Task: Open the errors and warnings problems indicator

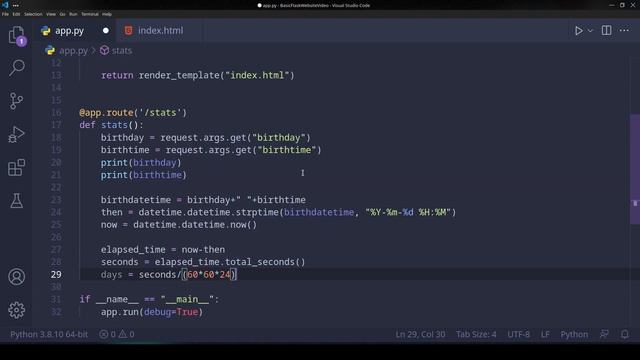Action: click(117, 334)
